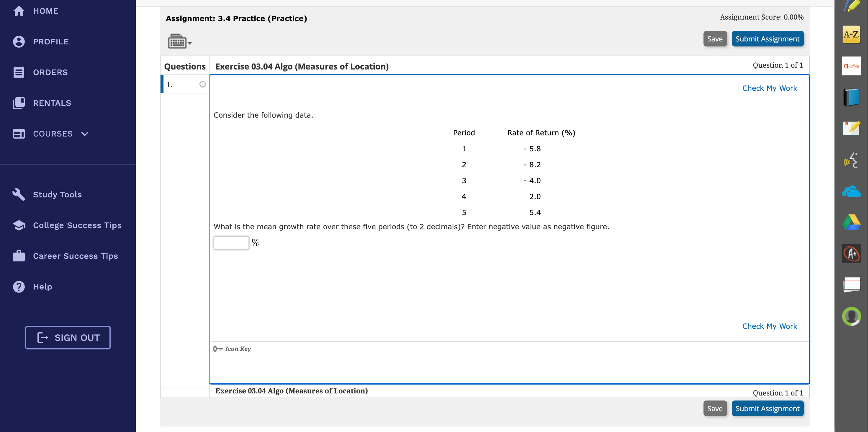Launch Microsoft Office from the right toolbar
This screenshot has width=868, height=432.
point(851,66)
